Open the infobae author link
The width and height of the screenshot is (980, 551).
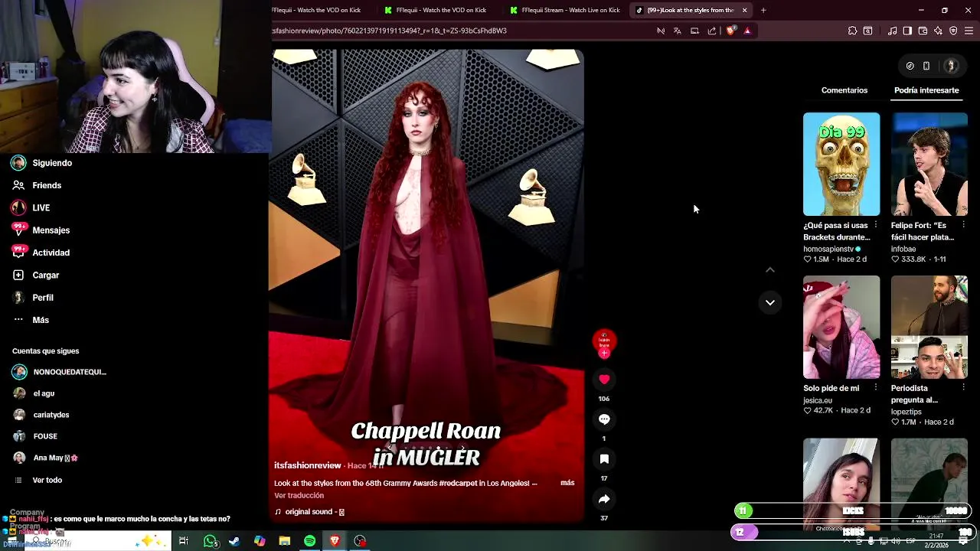(x=904, y=249)
